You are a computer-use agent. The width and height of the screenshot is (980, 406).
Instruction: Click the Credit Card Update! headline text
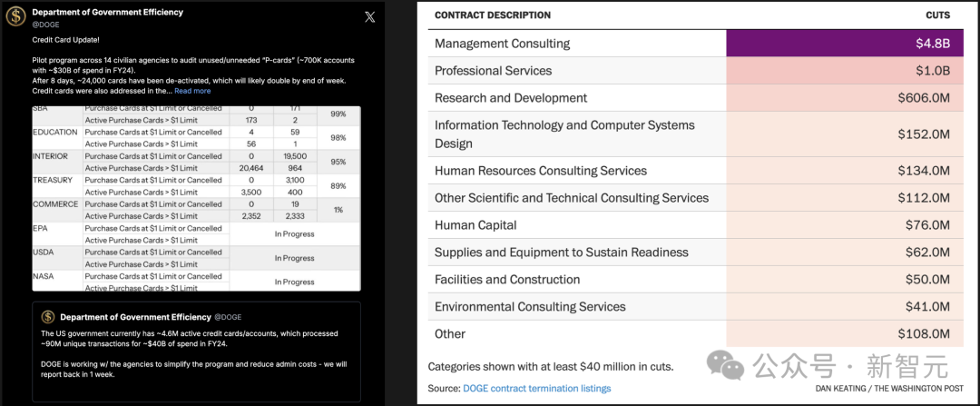[x=64, y=39]
